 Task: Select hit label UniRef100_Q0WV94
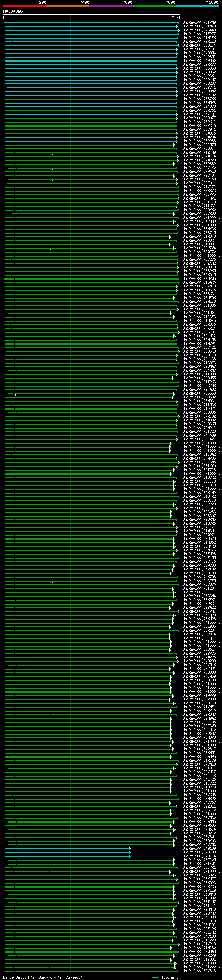click(x=199, y=137)
